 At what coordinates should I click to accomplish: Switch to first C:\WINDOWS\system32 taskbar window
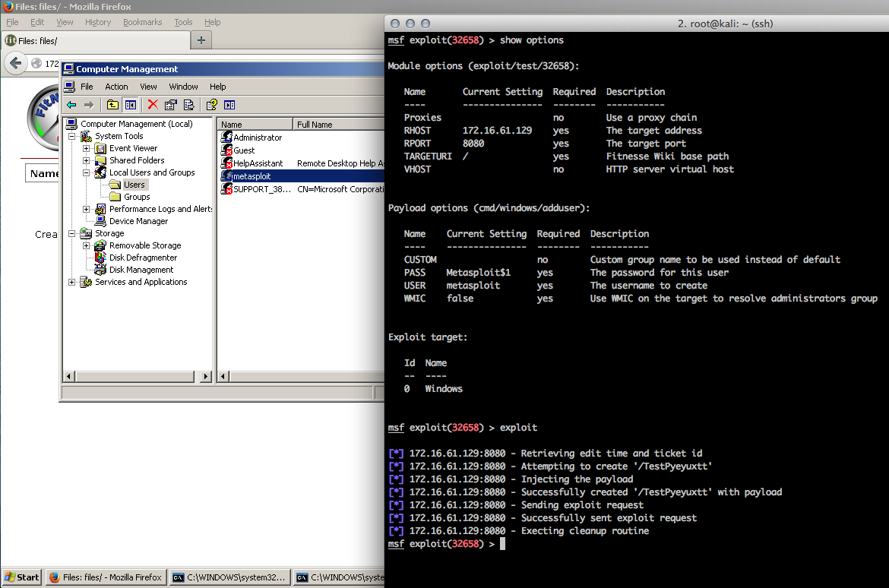point(229,577)
